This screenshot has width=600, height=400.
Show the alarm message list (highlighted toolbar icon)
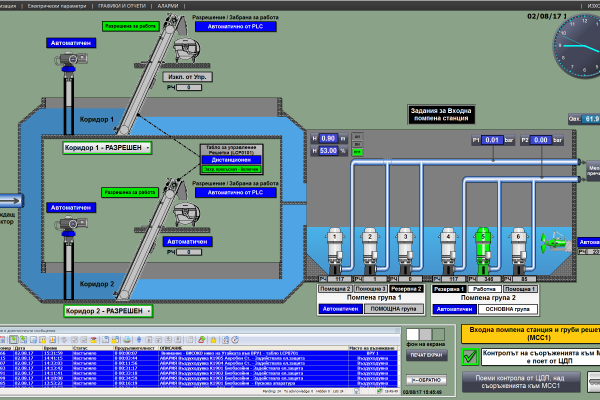pyautogui.click(x=13, y=340)
